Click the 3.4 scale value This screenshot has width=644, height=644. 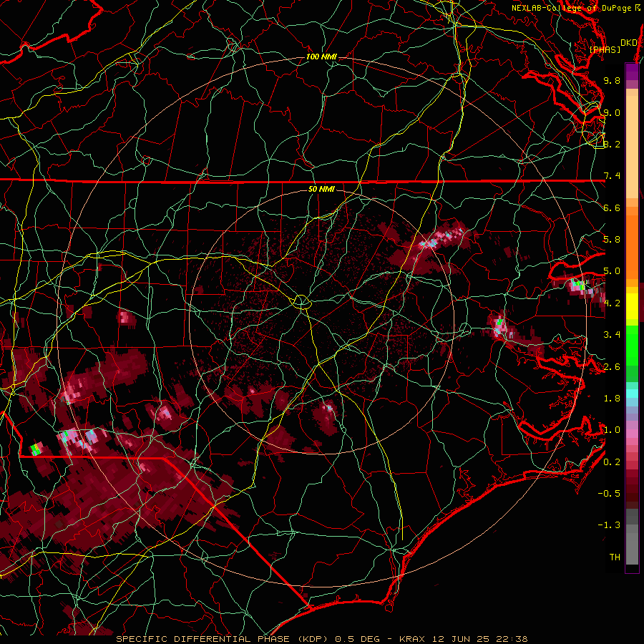[x=612, y=335]
